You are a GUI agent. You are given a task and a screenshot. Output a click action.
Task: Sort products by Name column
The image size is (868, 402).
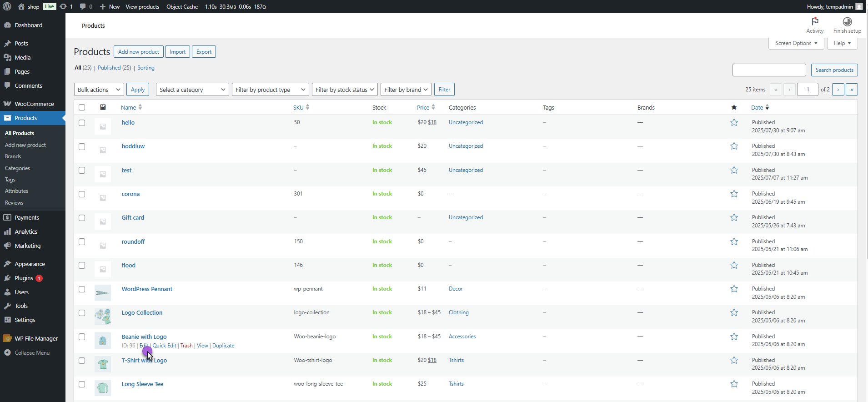pyautogui.click(x=131, y=107)
